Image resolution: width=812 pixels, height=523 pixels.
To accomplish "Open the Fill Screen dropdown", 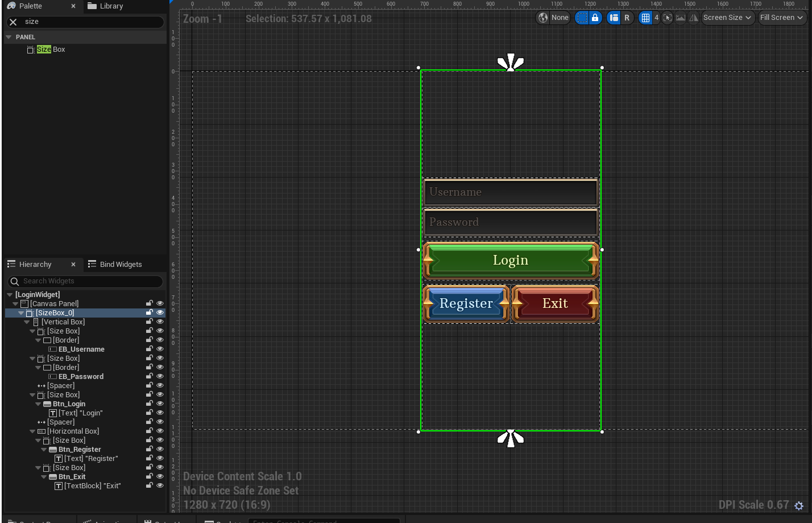I will click(782, 18).
